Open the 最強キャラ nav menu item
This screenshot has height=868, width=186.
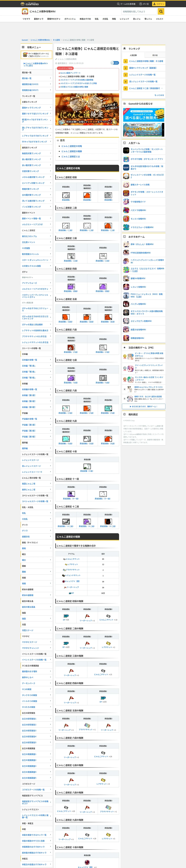coord(39,19)
